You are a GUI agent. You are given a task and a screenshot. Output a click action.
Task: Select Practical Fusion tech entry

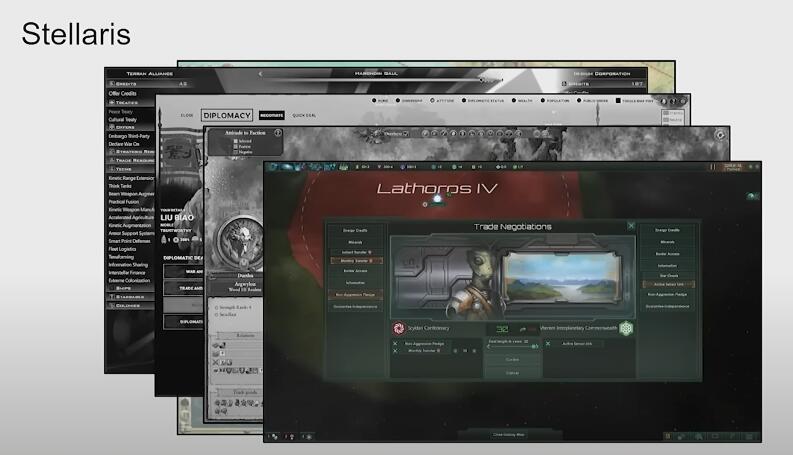123,202
